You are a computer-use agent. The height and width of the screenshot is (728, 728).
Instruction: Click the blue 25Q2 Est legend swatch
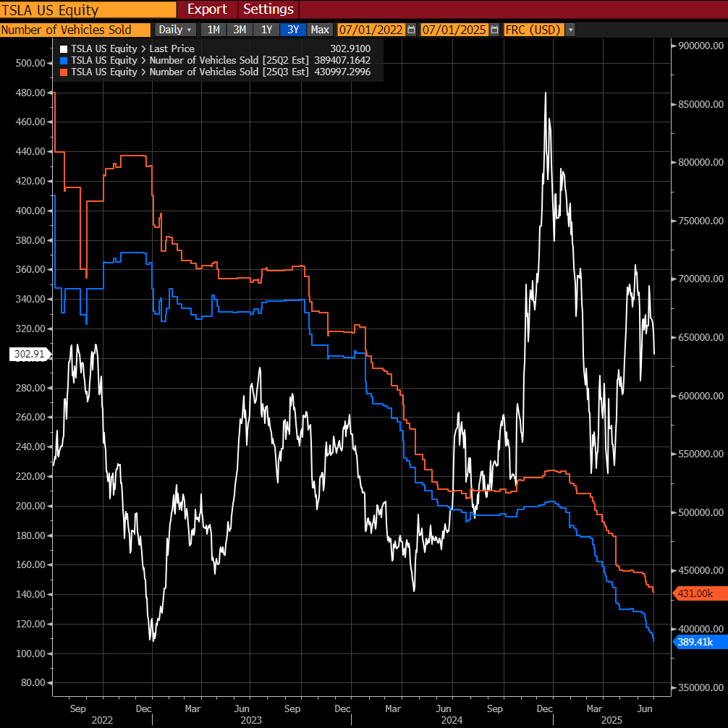[x=64, y=61]
